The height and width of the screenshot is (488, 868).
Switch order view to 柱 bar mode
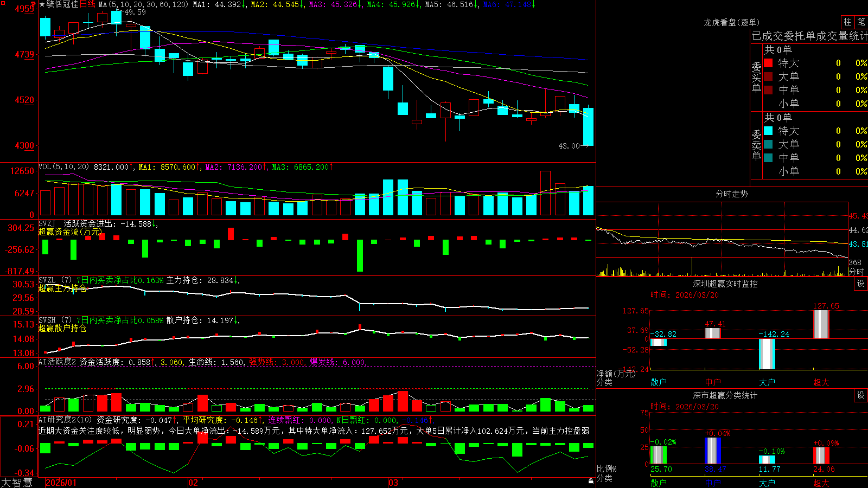pyautogui.click(x=847, y=22)
